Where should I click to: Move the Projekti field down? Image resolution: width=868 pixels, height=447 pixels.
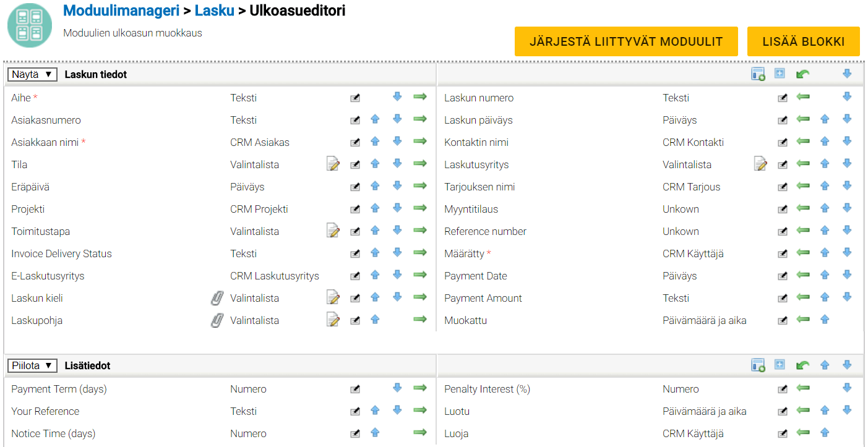(397, 208)
